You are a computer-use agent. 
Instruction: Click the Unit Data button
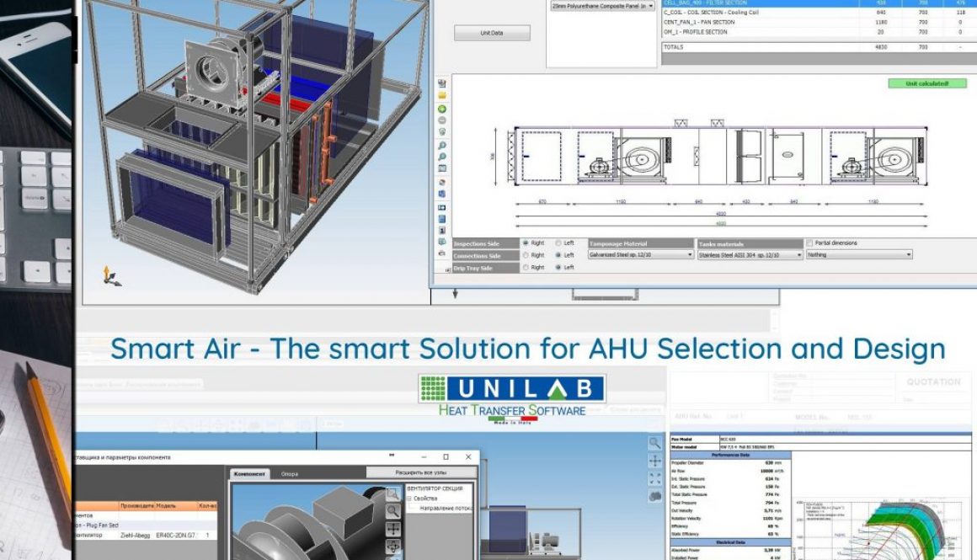click(492, 32)
